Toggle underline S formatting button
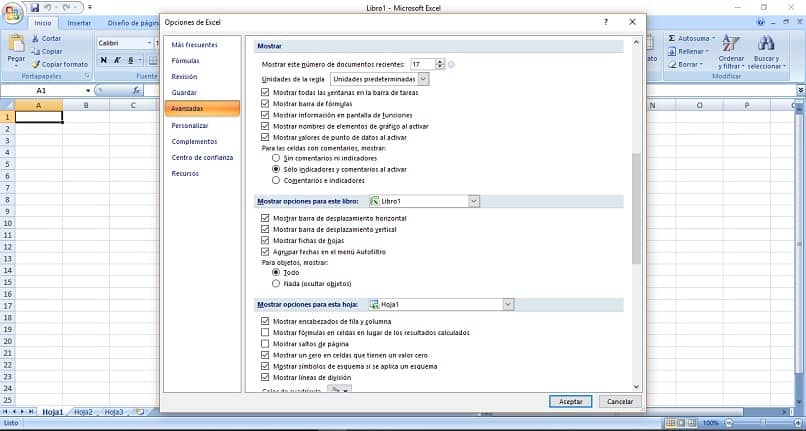 tap(131, 60)
